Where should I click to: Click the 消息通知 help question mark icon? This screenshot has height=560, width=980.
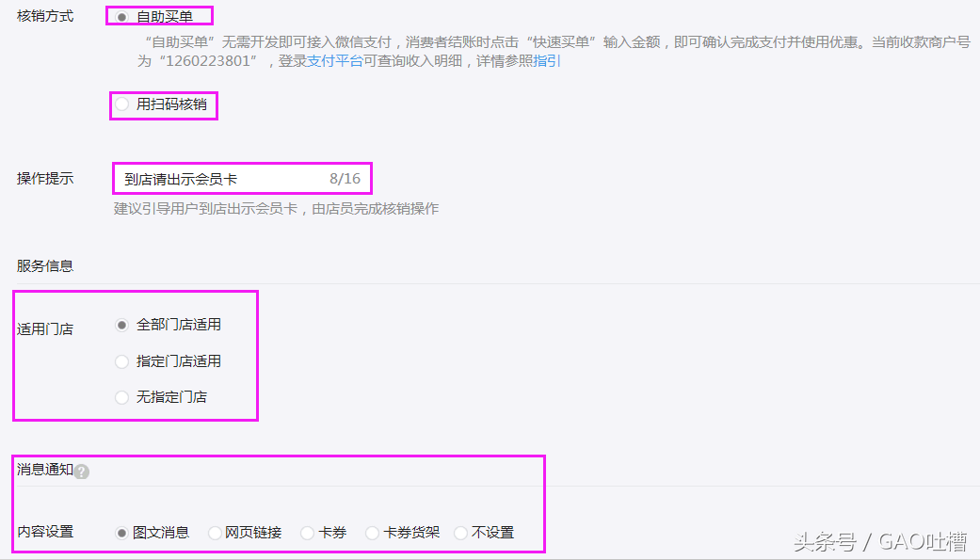[x=81, y=472]
